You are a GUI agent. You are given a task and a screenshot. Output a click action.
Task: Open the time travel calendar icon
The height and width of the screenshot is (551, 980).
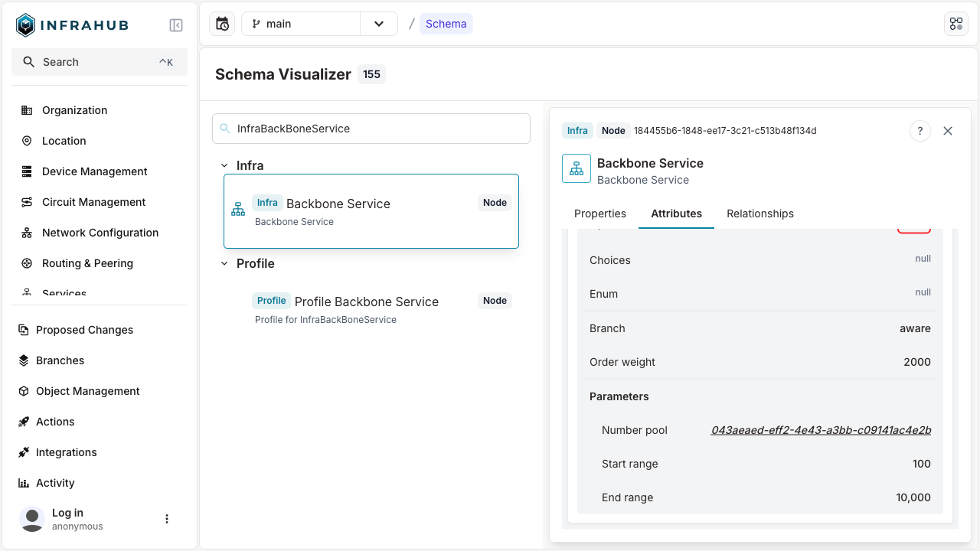[x=222, y=24]
